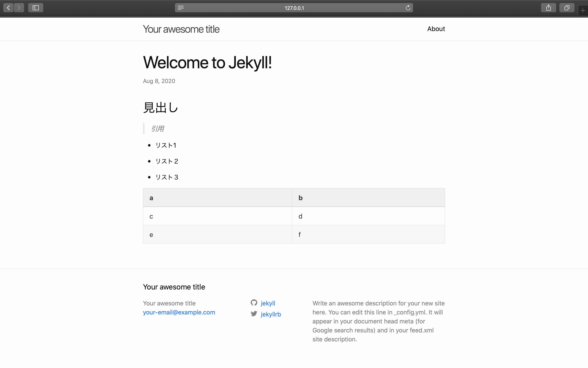The height and width of the screenshot is (368, 588).
Task: Click the footer heading Your awesome title
Action: pyautogui.click(x=174, y=287)
